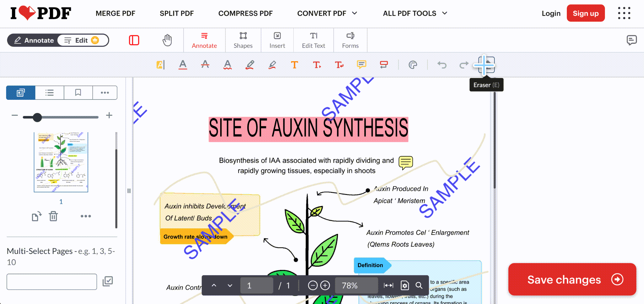Open more sidebar panels menu
This screenshot has height=304, width=644.
105,93
